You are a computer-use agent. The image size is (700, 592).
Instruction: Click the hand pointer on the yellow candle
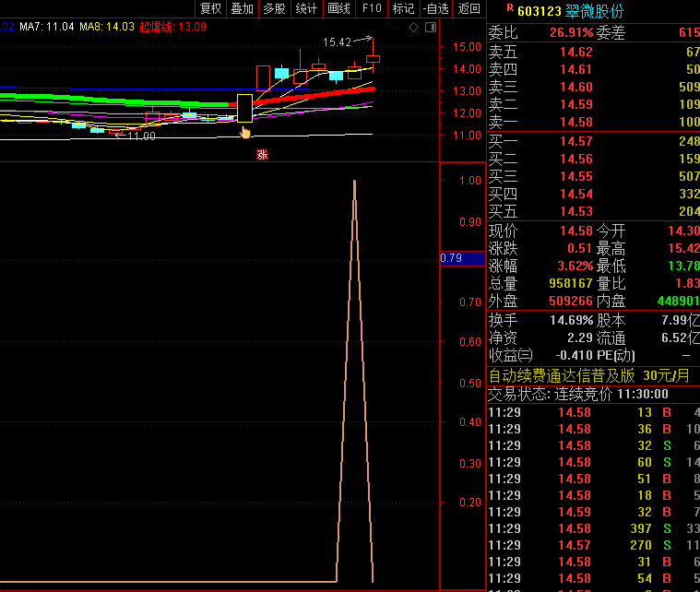tap(245, 132)
